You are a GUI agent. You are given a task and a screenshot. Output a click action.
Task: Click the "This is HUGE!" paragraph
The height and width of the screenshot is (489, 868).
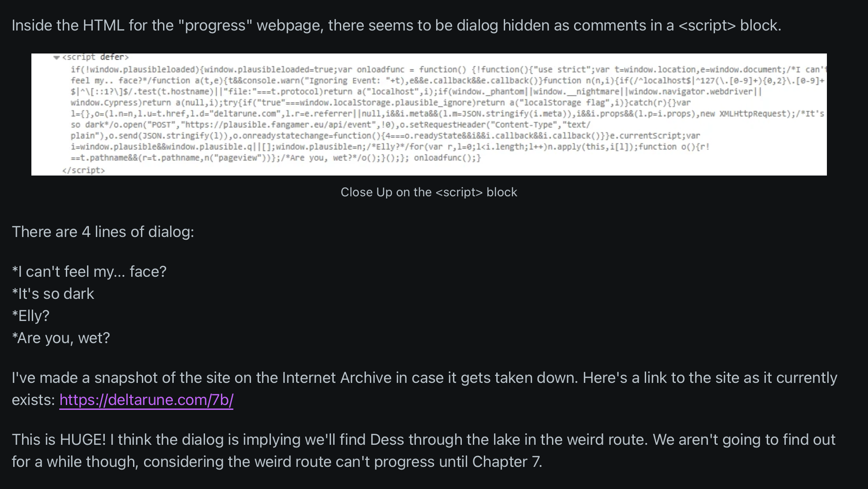pyautogui.click(x=423, y=451)
